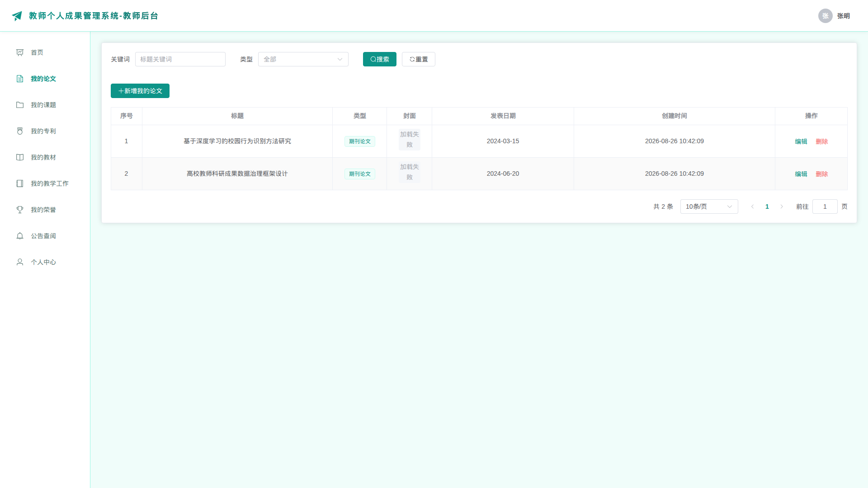Screen dimensions: 868x488
Task: Delete the 基于深度学习 paper row
Action: 822,141
